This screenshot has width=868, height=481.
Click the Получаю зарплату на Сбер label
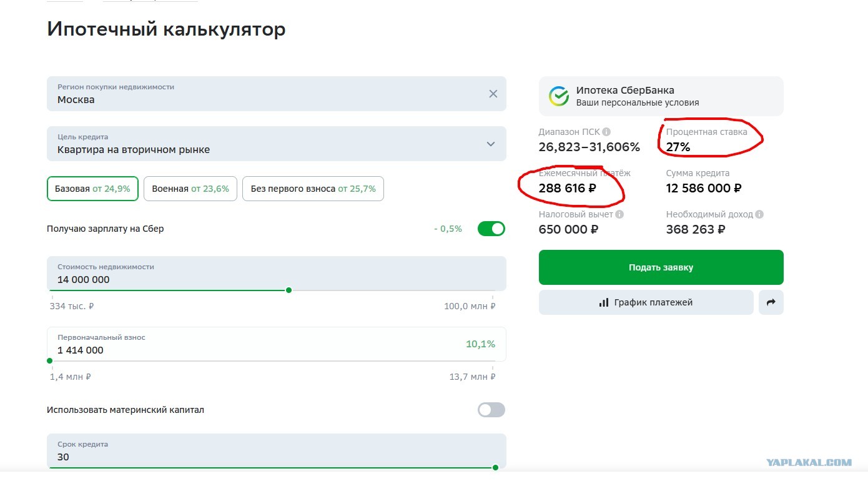(106, 229)
